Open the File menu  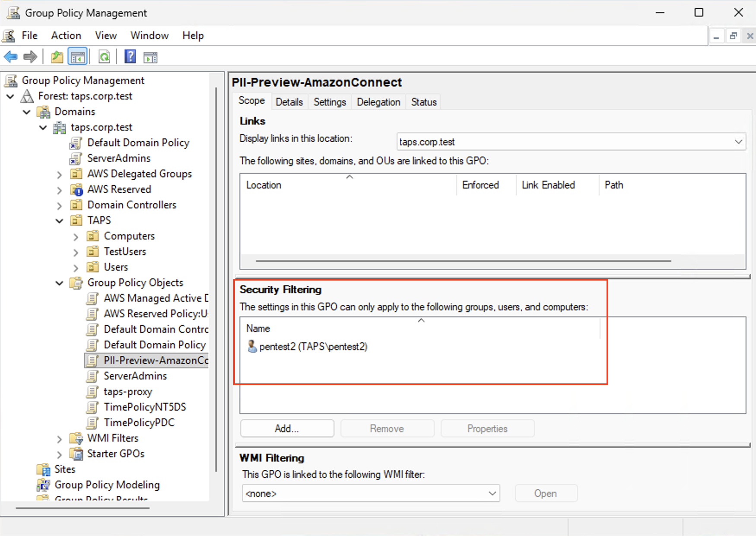[x=30, y=35]
